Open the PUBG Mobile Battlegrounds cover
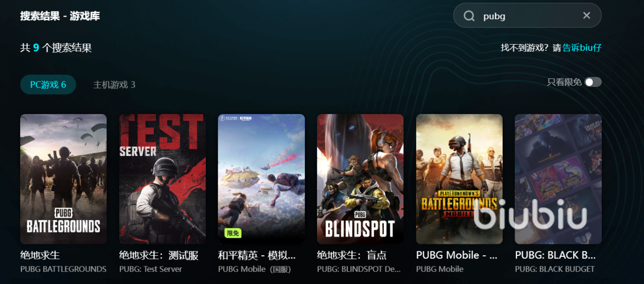This screenshot has height=284, width=644. click(x=459, y=179)
